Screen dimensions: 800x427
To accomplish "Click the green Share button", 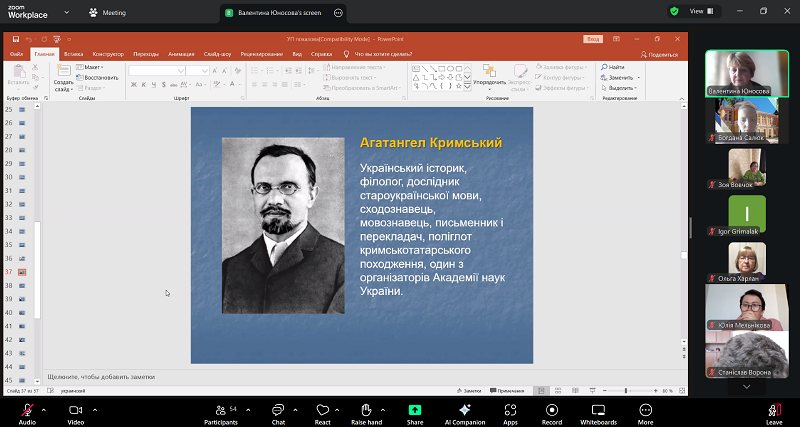I will (415, 410).
